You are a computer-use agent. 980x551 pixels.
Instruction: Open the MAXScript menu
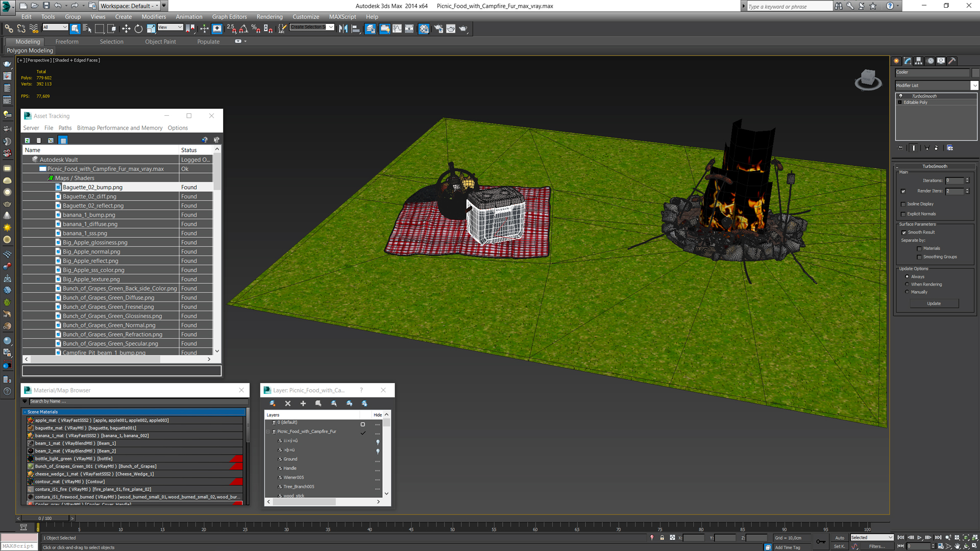[342, 17]
